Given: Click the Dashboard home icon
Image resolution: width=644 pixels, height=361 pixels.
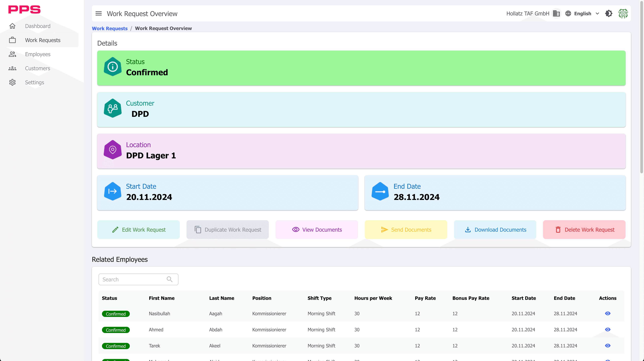Looking at the screenshot, I should click(12, 26).
